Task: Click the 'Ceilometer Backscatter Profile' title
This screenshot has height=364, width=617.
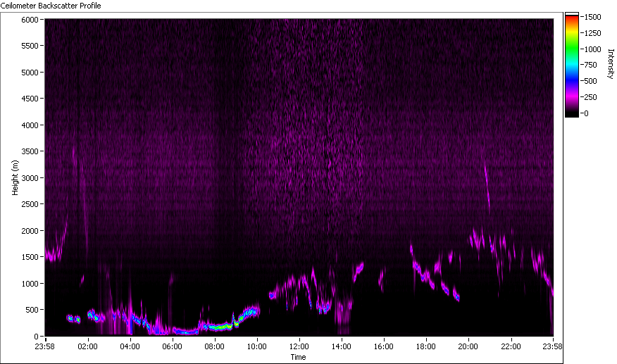Action: click(x=51, y=6)
